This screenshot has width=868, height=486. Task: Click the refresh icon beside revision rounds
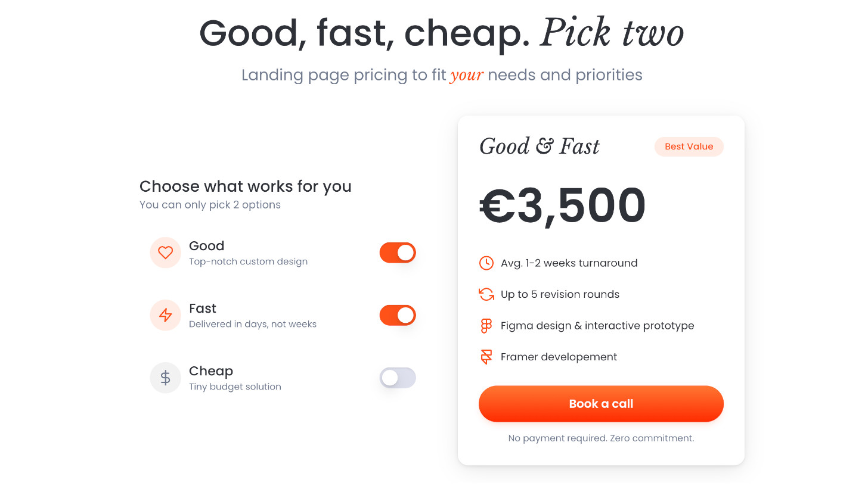click(x=486, y=294)
